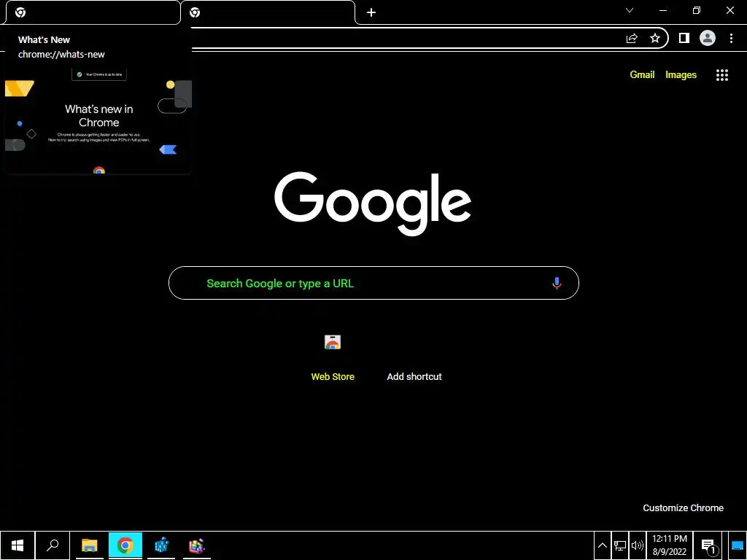This screenshot has width=747, height=560.
Task: Open the network tray icon
Action: coord(620,545)
